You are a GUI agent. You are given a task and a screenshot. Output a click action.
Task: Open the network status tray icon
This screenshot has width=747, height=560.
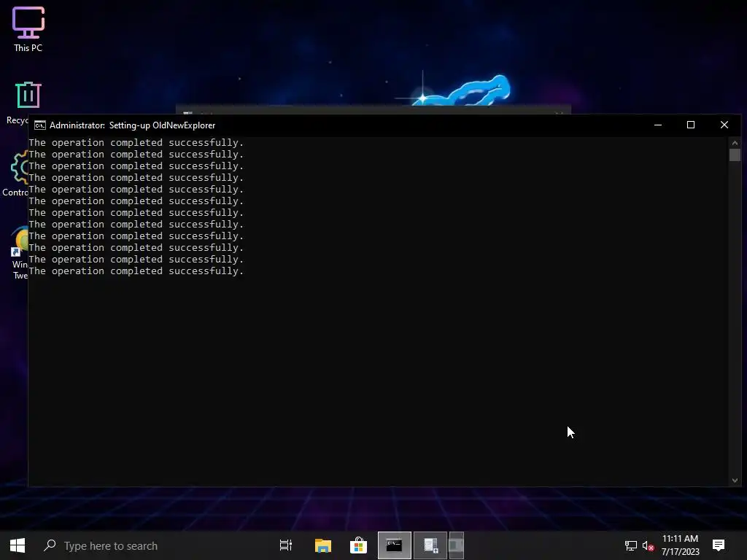(x=631, y=545)
